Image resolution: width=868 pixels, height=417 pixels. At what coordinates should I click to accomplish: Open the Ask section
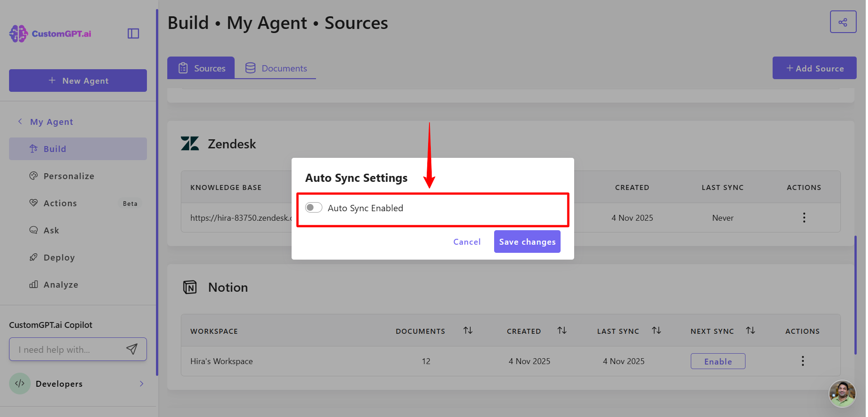tap(78, 230)
